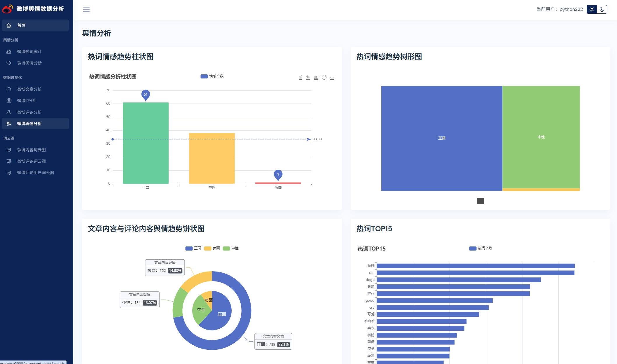Click the users icon for 微博热词统计

point(9,52)
